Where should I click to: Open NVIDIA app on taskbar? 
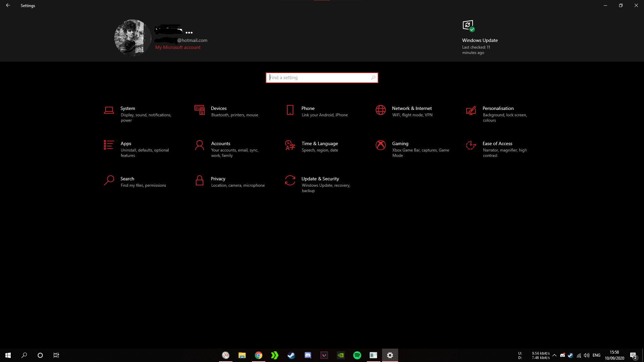341,355
